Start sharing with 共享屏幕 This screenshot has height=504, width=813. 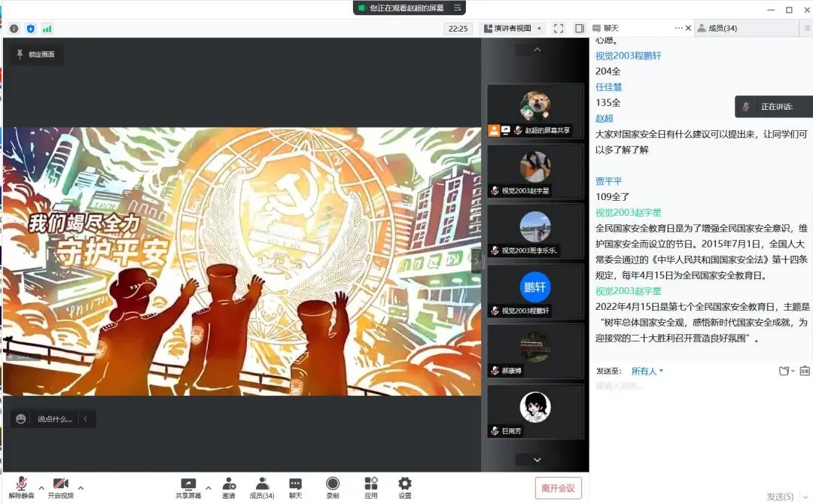[187, 488]
